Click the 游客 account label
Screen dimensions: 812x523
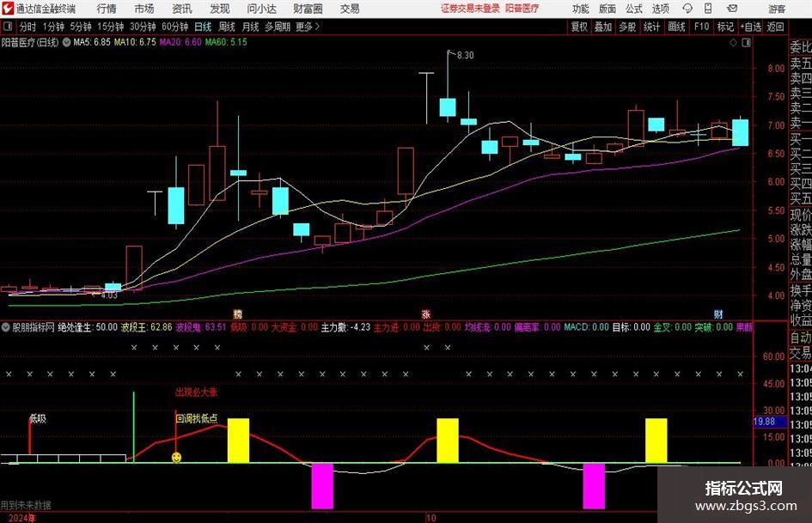pos(777,9)
